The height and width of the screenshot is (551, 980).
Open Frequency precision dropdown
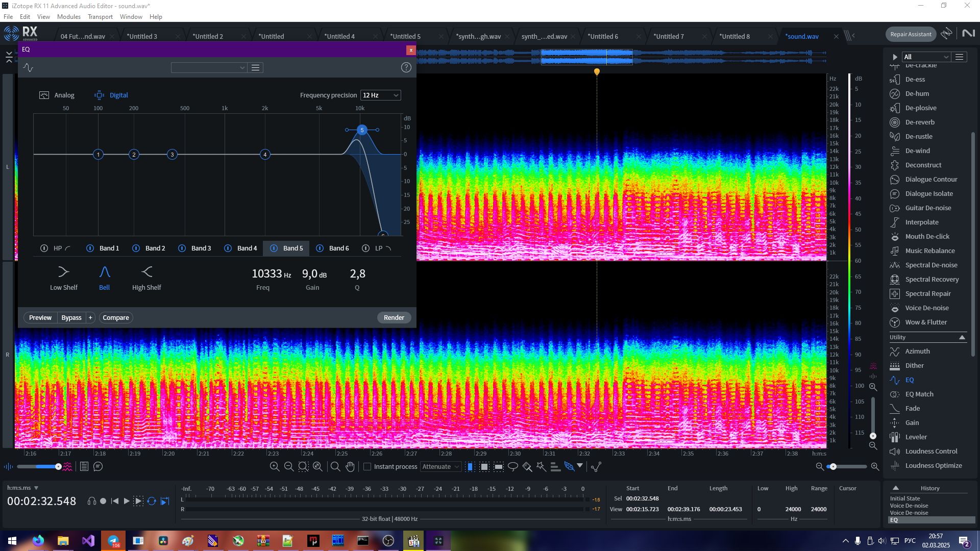380,95
